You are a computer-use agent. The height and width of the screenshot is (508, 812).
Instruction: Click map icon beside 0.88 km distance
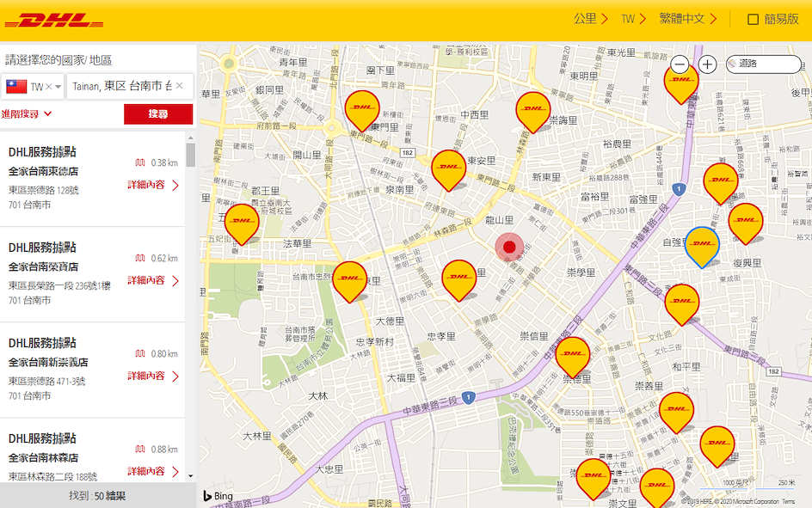pyautogui.click(x=140, y=449)
